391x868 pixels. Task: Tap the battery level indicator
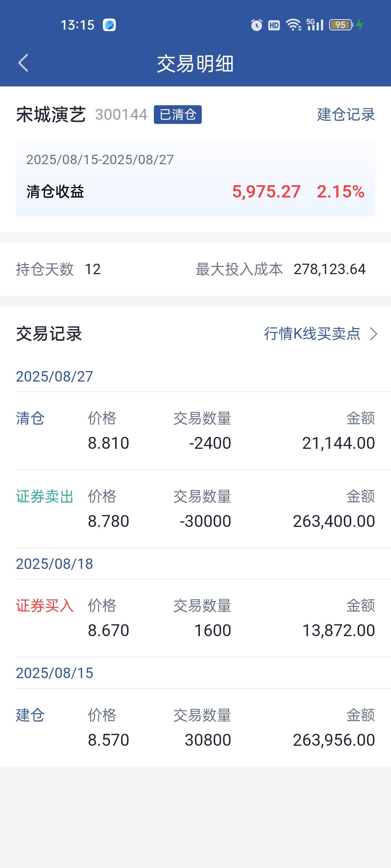(340, 25)
